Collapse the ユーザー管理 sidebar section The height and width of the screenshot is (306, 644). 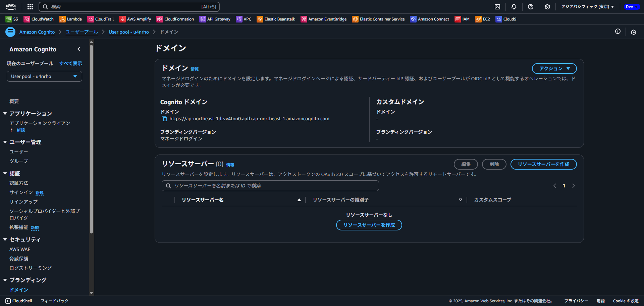pyautogui.click(x=5, y=142)
